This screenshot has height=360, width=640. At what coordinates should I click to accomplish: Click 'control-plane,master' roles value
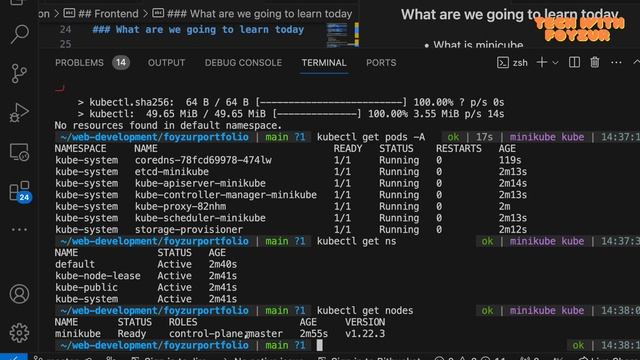pyautogui.click(x=226, y=334)
